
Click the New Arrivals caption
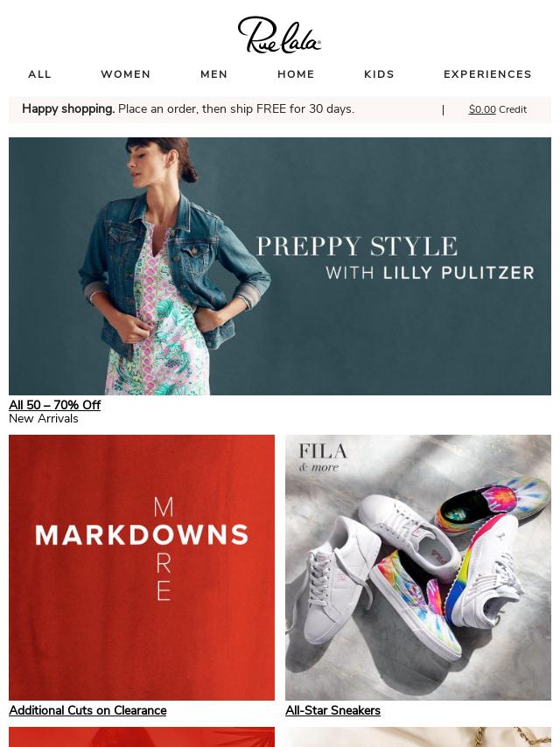click(44, 418)
